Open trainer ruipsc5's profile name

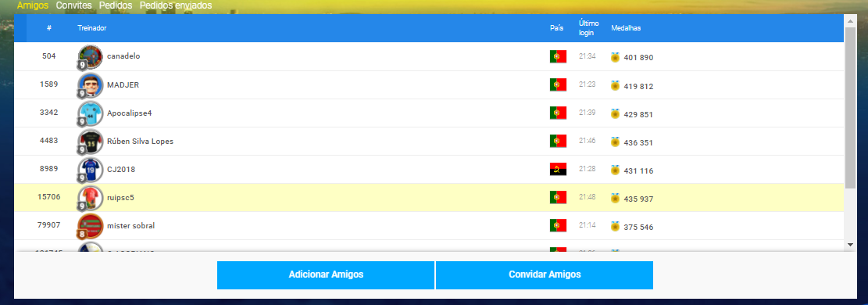pos(120,197)
